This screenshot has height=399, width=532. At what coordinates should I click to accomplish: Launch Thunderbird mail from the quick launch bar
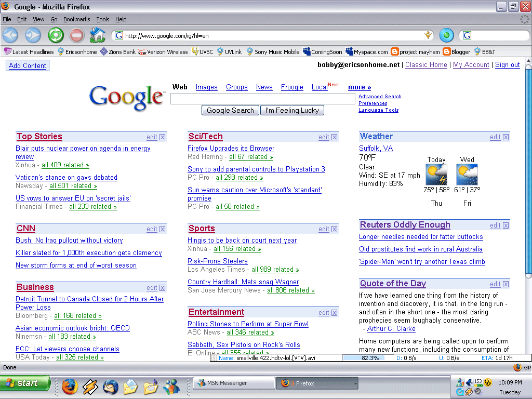point(111,387)
